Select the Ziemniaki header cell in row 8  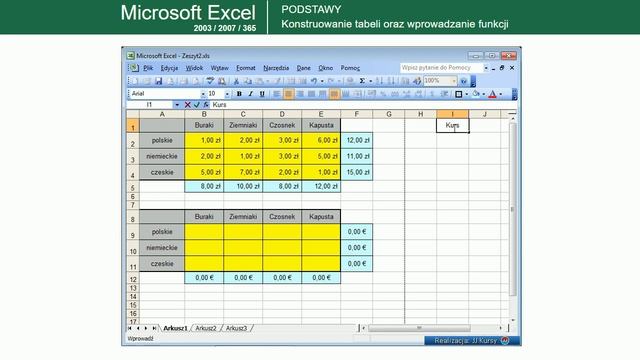[x=243, y=217]
